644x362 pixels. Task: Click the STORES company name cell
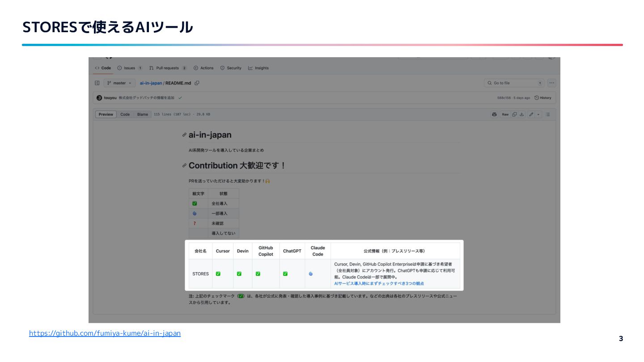click(x=200, y=274)
